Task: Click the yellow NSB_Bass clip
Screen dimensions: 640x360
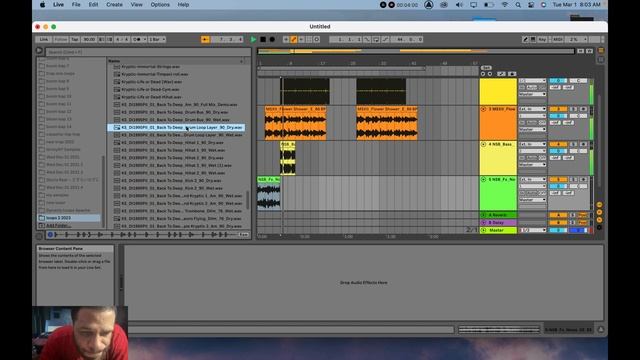Action: (288, 158)
